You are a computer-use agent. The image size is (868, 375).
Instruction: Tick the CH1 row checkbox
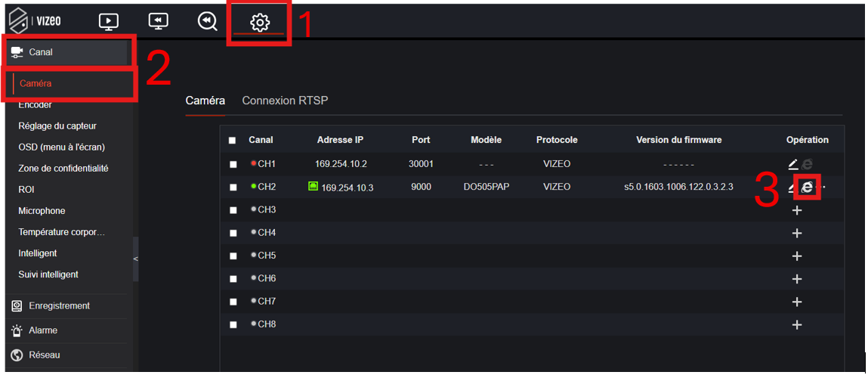click(x=233, y=164)
